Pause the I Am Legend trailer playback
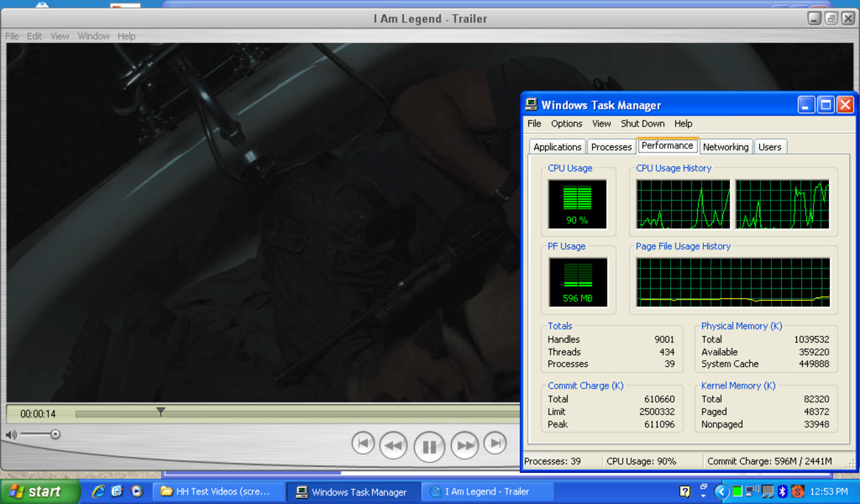860x504 pixels. [429, 447]
